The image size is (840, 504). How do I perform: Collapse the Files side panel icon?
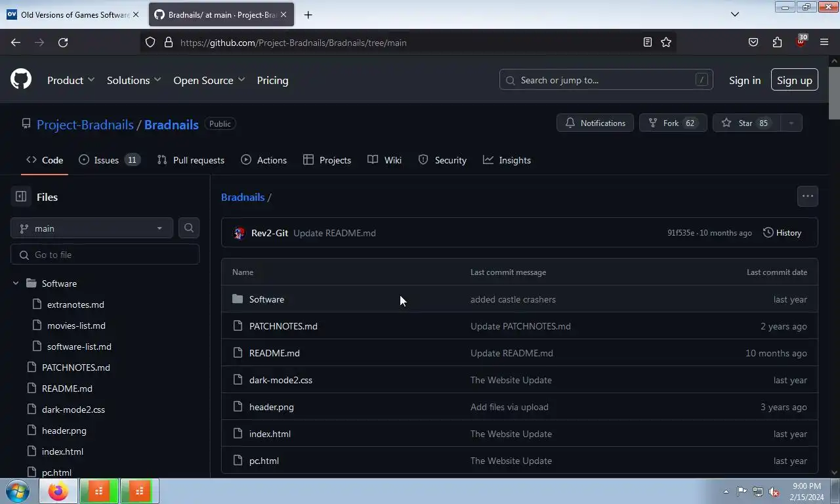(x=21, y=197)
